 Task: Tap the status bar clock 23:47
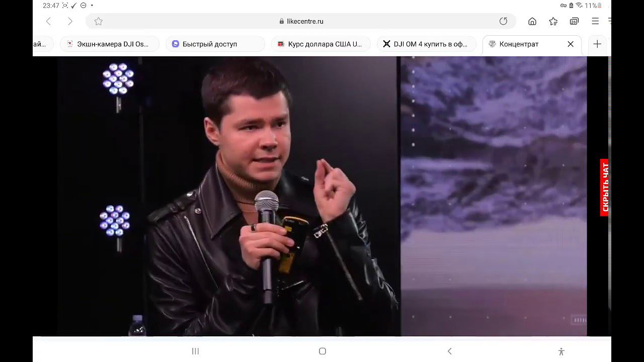click(51, 6)
